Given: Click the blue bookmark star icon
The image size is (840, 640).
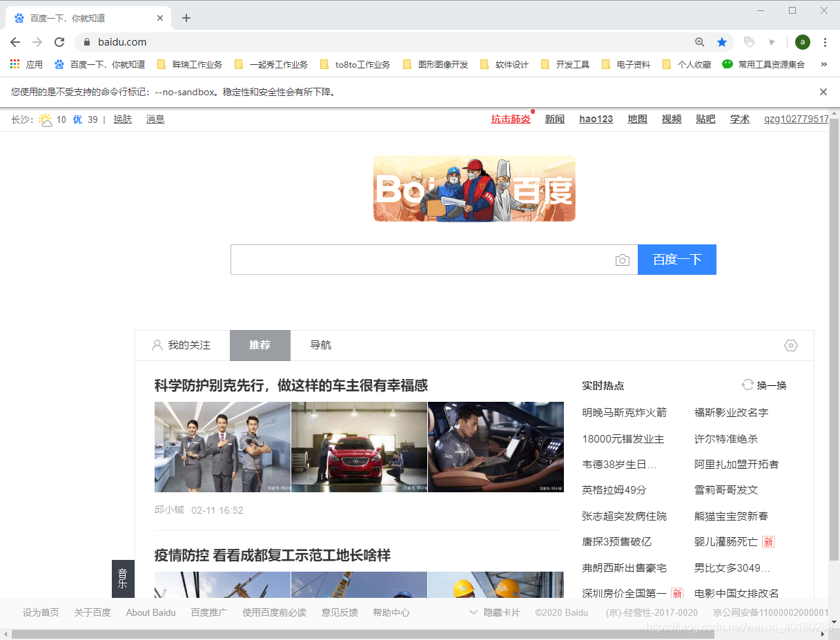Looking at the screenshot, I should [x=722, y=42].
